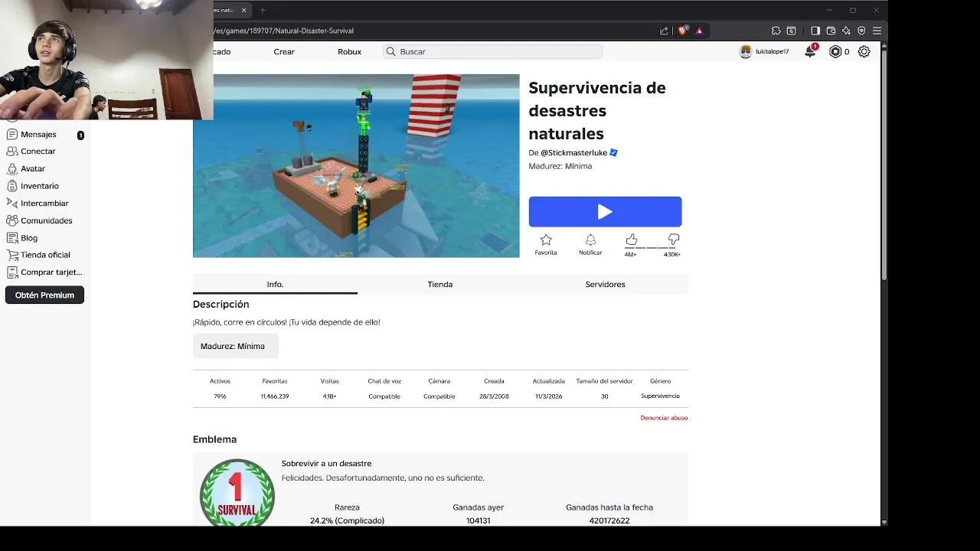Click the Supervivencia genre link
The height and width of the screenshot is (551, 980).
(660, 396)
